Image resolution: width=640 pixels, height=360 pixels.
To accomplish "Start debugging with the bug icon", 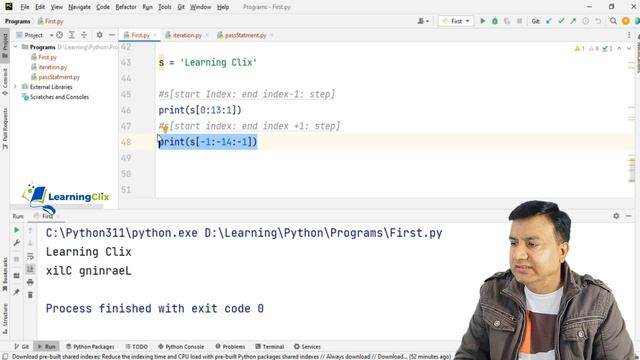I will 495,21.
